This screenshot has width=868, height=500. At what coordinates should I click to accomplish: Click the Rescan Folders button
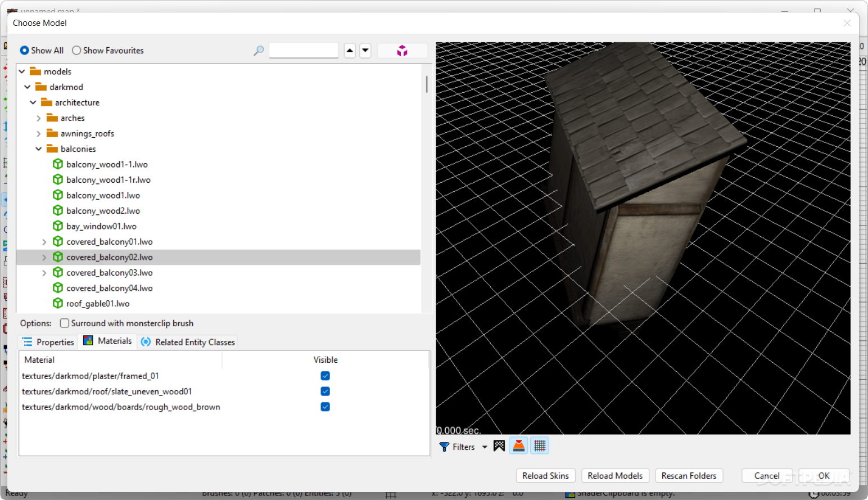689,476
